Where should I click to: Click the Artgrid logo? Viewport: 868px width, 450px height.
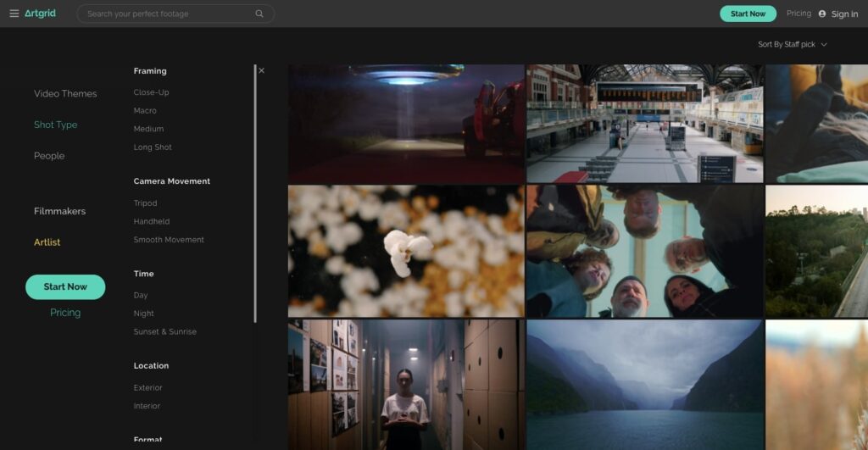pos(40,14)
